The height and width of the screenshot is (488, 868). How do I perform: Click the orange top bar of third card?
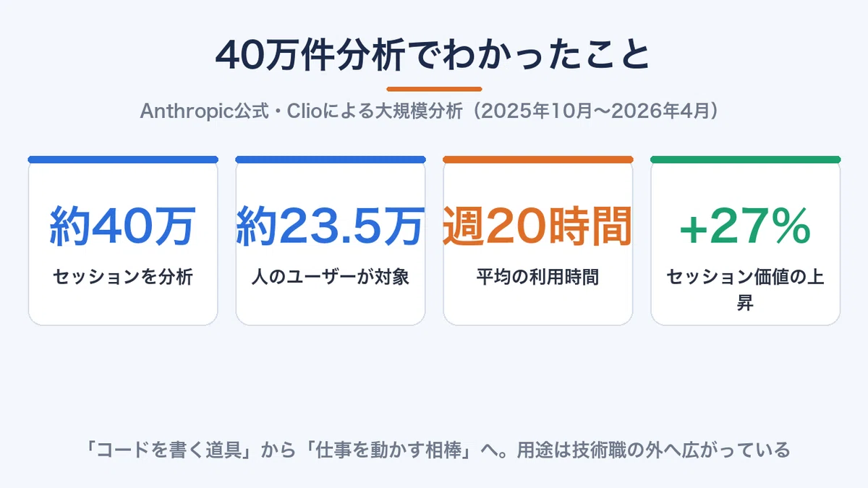tap(537, 159)
